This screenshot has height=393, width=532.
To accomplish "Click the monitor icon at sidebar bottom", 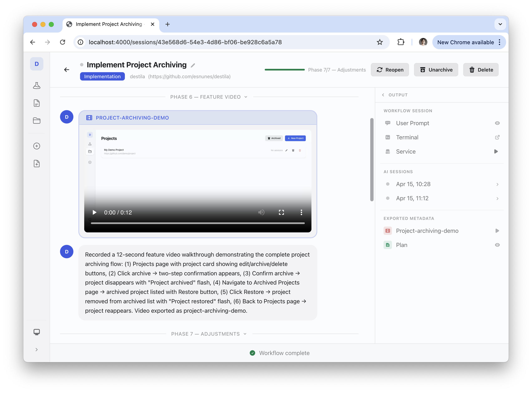I will click(37, 332).
